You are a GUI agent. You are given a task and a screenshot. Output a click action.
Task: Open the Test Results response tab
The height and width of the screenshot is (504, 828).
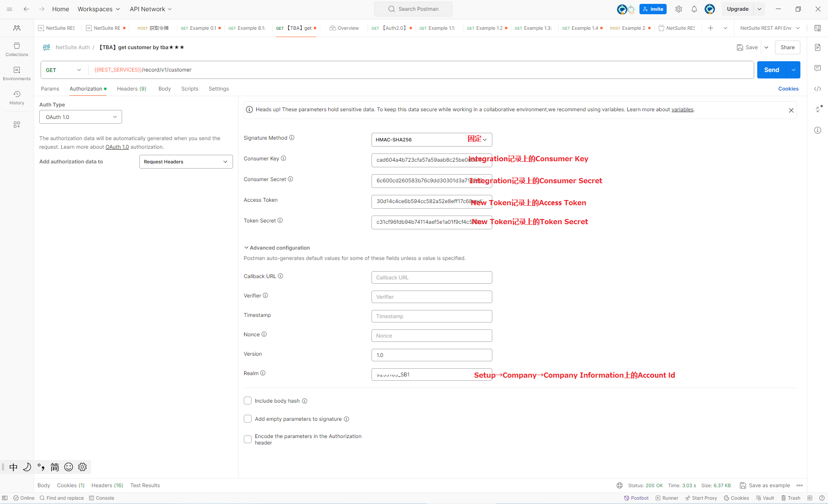click(x=145, y=485)
